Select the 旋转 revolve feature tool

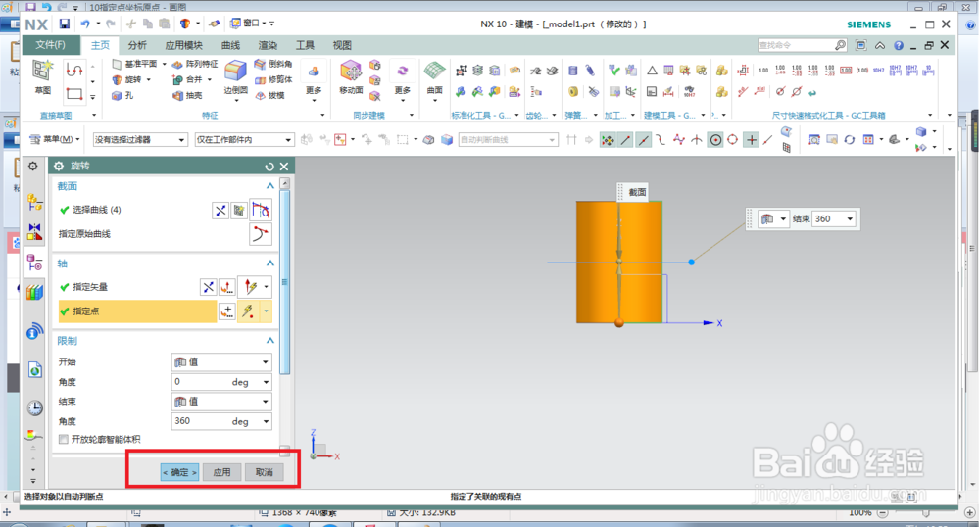[x=126, y=80]
